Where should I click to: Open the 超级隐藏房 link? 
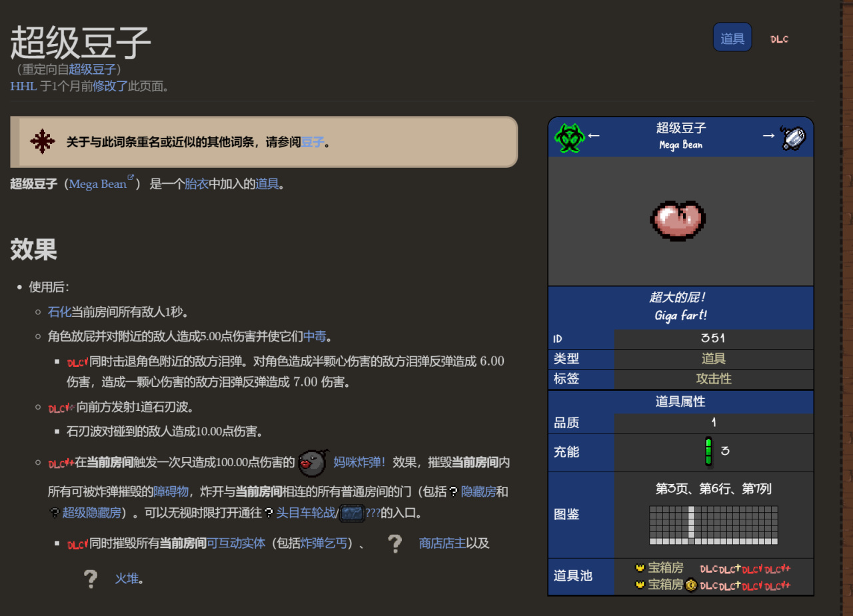(x=91, y=513)
